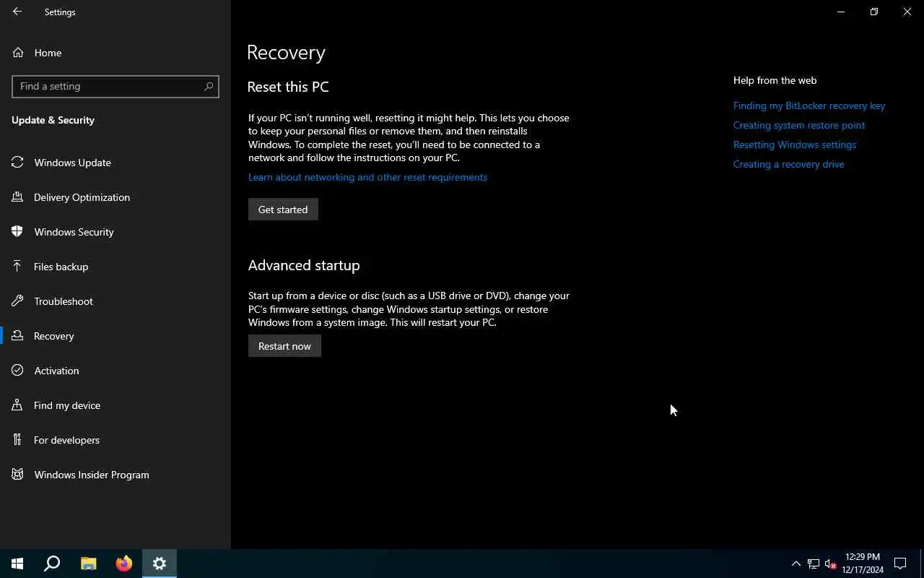Open the notification center
The image size is (924, 578).
coord(900,564)
